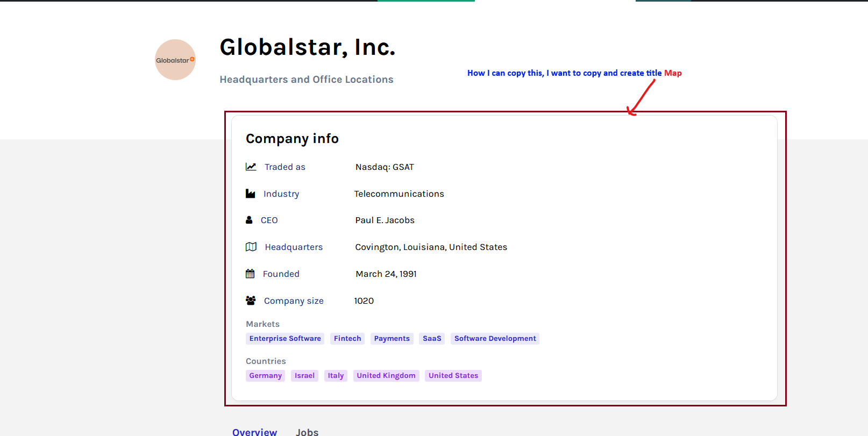The width and height of the screenshot is (868, 436).
Task: Click the Globalstar company logo
Action: pos(175,60)
